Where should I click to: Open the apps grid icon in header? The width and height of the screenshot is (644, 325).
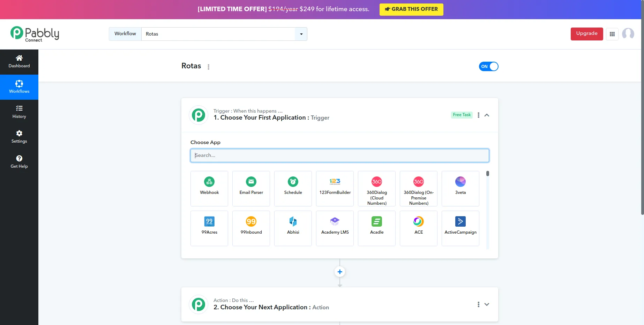612,34
